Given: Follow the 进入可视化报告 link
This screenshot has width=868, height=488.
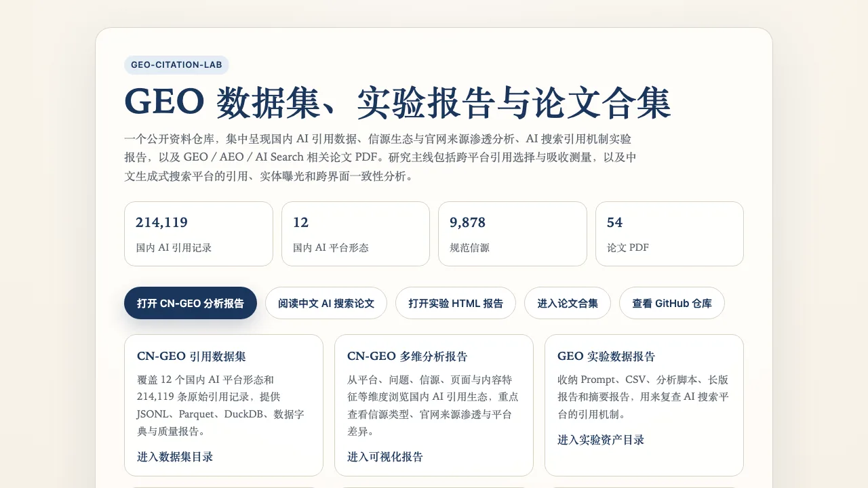Looking at the screenshot, I should coord(385,457).
